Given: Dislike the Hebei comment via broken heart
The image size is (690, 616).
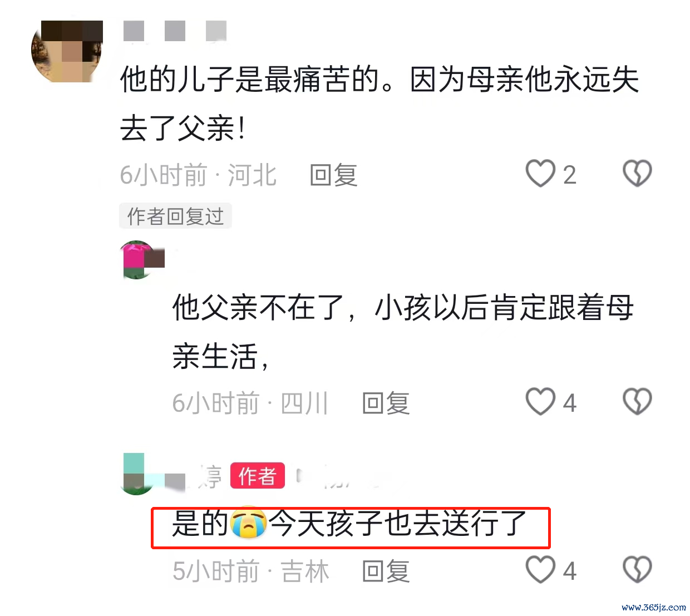Looking at the screenshot, I should [637, 174].
